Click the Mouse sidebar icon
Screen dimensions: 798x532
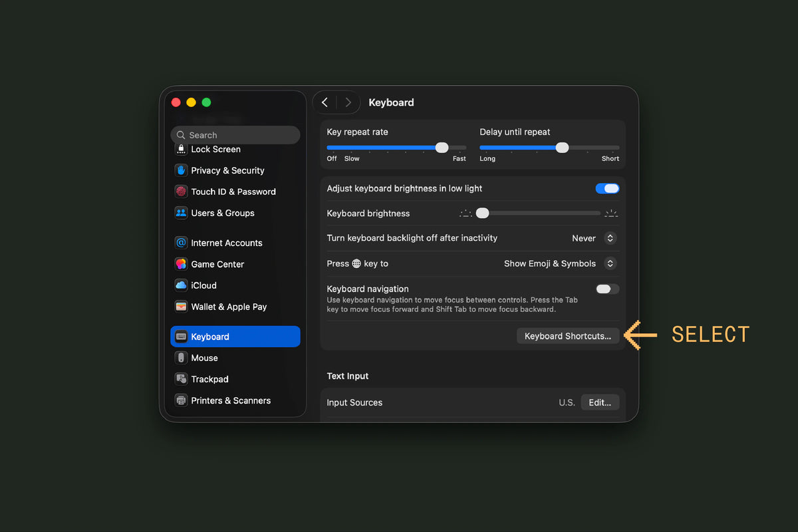click(181, 358)
